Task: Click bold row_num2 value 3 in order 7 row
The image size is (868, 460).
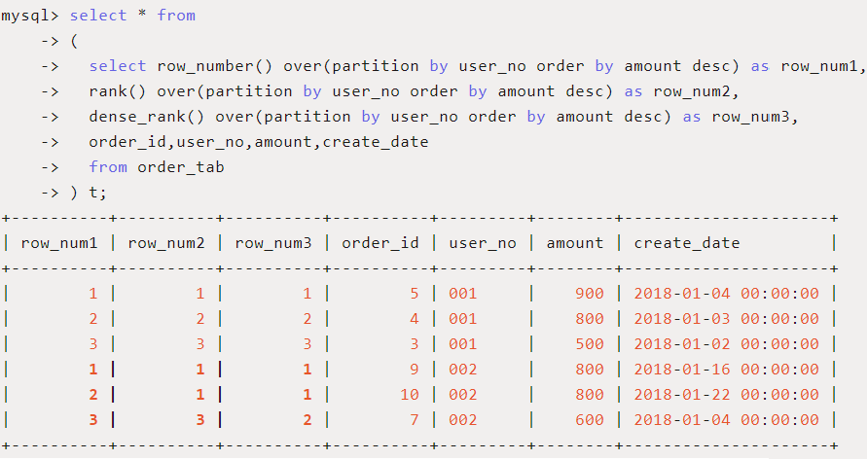Action: (x=199, y=420)
